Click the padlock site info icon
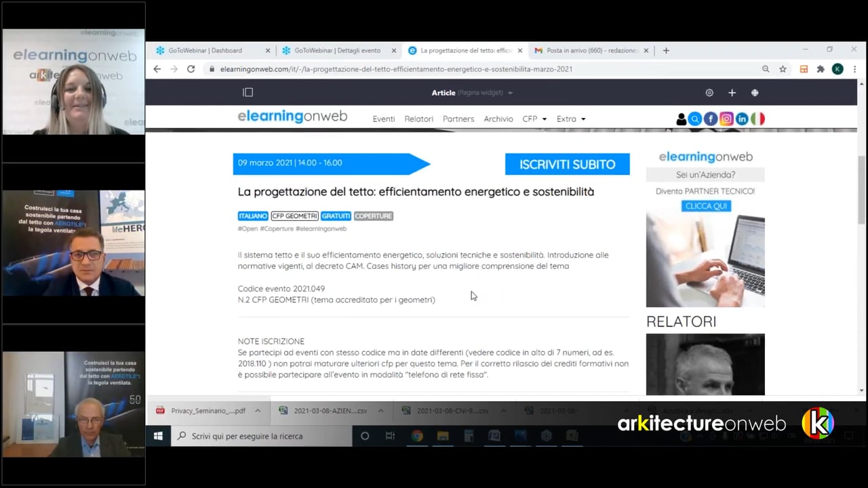 pyautogui.click(x=212, y=69)
